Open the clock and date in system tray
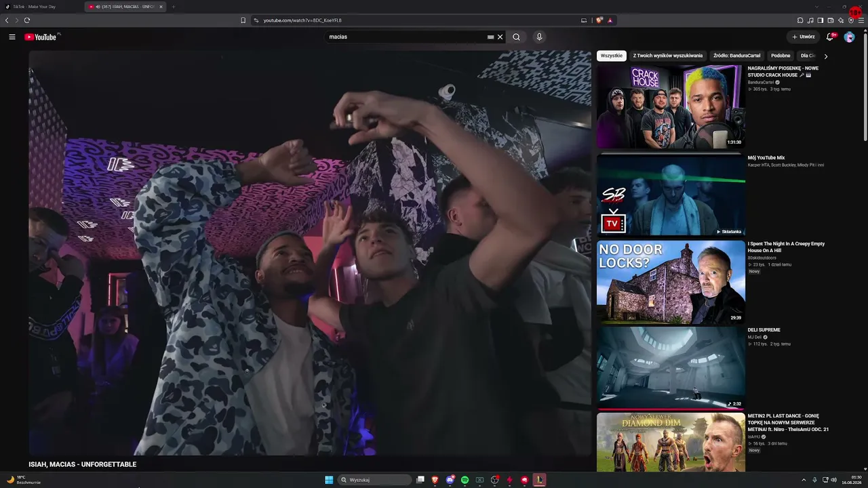 coord(851,480)
